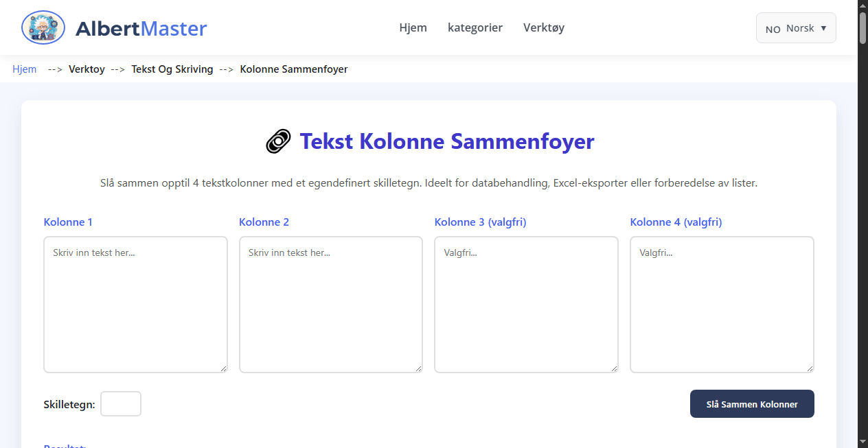Click the Tekst Kolonne Sammenfoyer page heading

[446, 141]
